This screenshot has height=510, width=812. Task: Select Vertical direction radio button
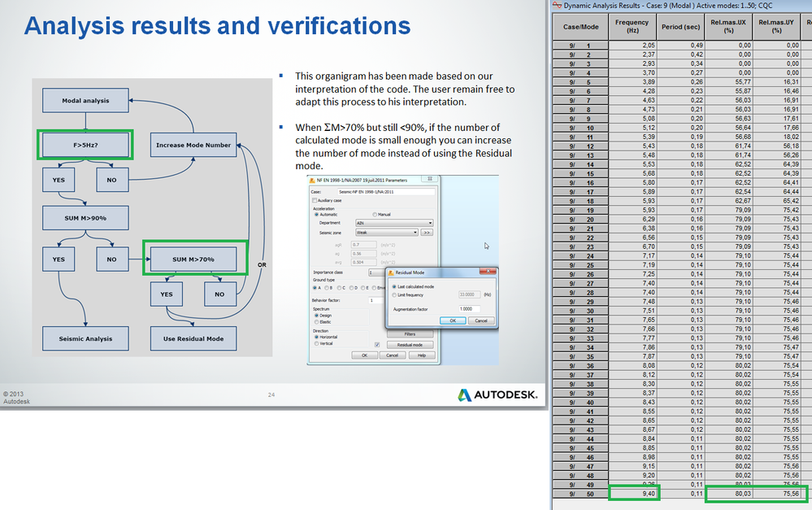pos(316,343)
